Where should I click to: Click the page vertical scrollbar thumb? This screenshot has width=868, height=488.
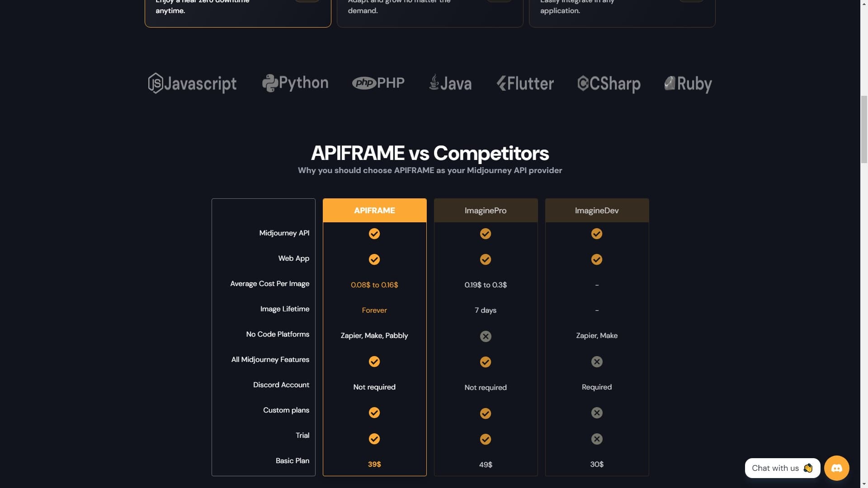click(x=864, y=129)
